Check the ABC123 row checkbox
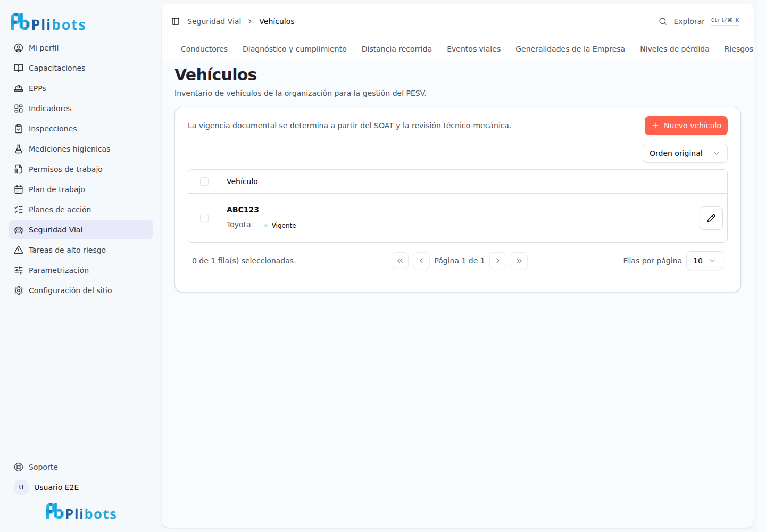The width and height of the screenshot is (766, 532). [x=204, y=218]
